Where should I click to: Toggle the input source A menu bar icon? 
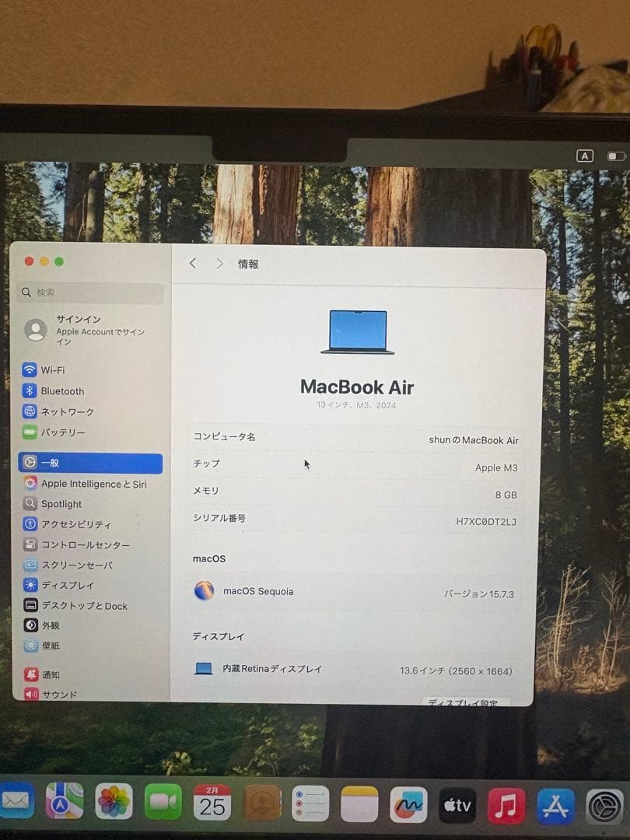[584, 156]
